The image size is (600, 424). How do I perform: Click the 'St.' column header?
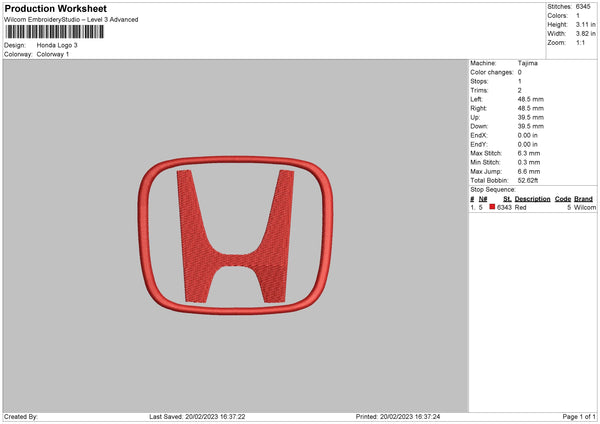507,199
